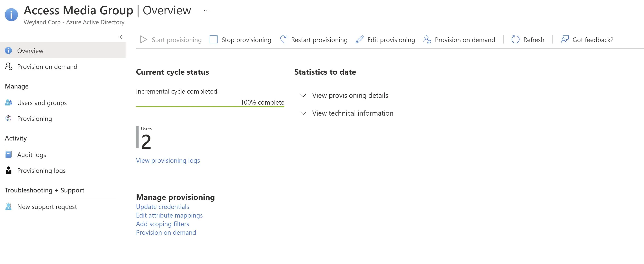Click Edit attribute mappings link
Viewport: 644px width, 264px height.
pyautogui.click(x=169, y=215)
